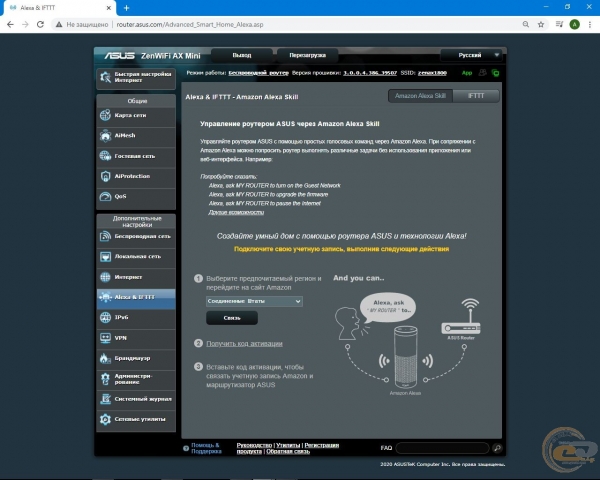Bookmark this page with the star icon
The width and height of the screenshot is (600, 480).
pos(541,24)
